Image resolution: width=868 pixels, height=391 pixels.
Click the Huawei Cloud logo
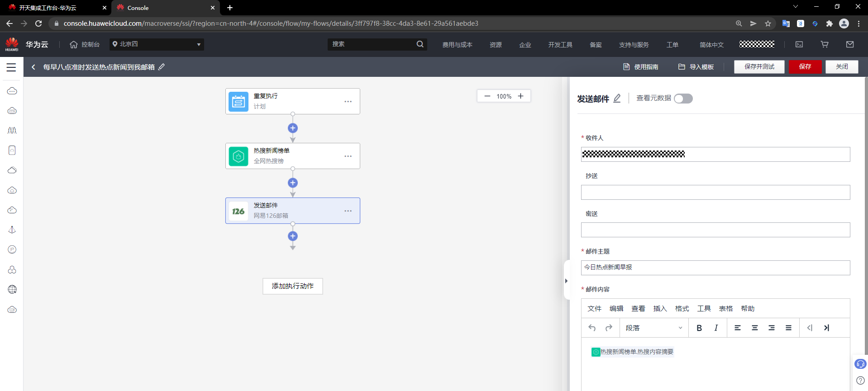point(12,44)
